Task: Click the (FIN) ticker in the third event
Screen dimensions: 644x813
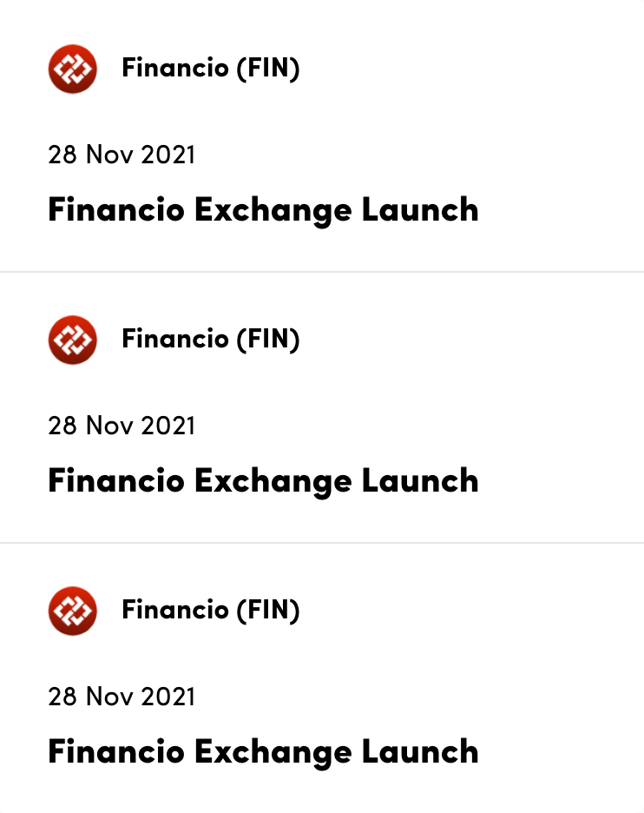Action: [x=268, y=611]
